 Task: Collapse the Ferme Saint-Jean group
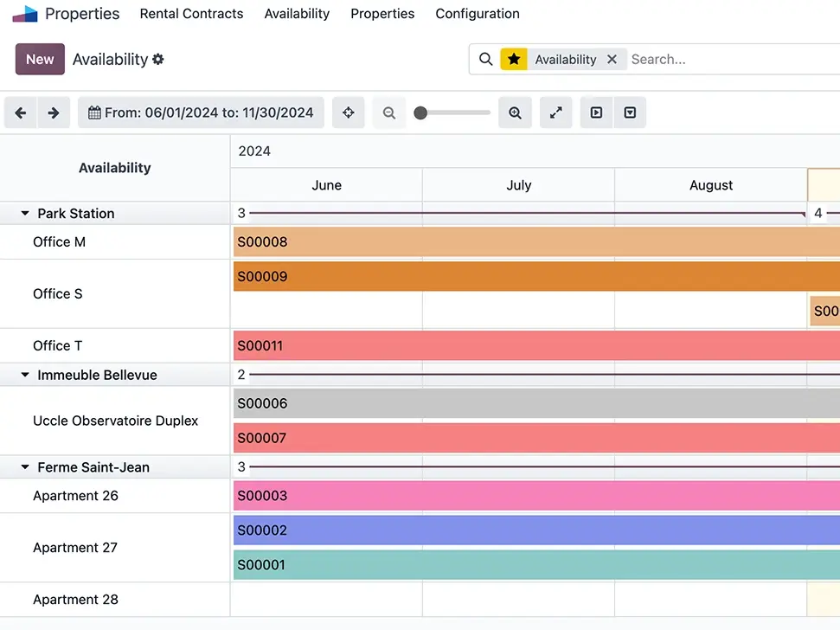coord(25,467)
